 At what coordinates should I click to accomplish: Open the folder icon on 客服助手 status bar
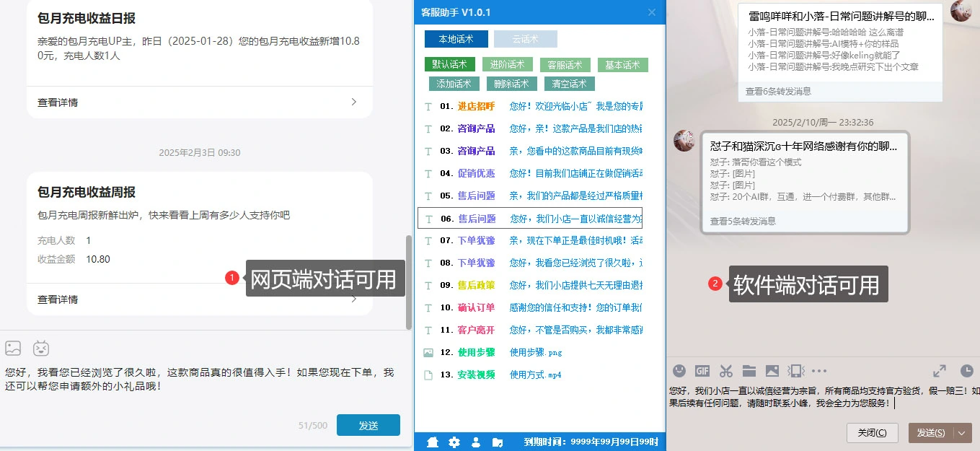pos(498,442)
